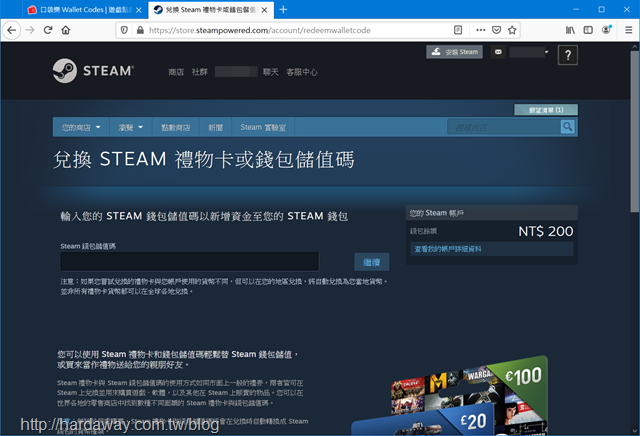Open the Firefox library icon
The height and width of the screenshot is (436, 640).
click(x=570, y=30)
